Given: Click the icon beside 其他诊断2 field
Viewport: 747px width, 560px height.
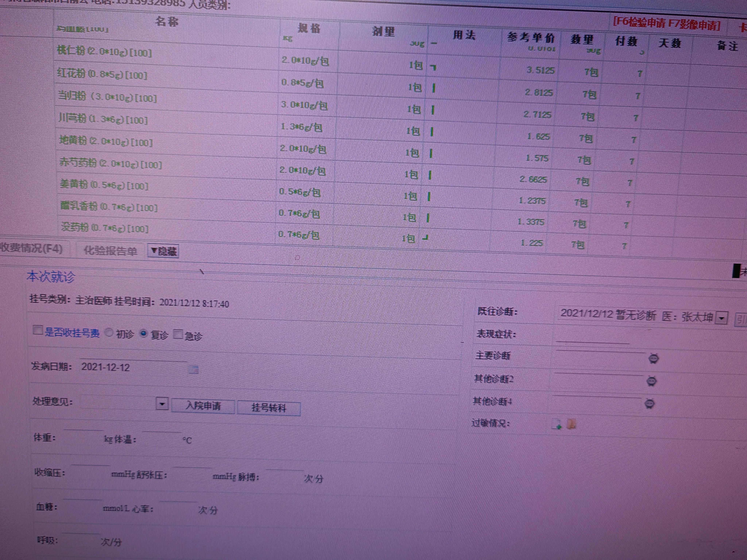Looking at the screenshot, I should pyautogui.click(x=651, y=381).
